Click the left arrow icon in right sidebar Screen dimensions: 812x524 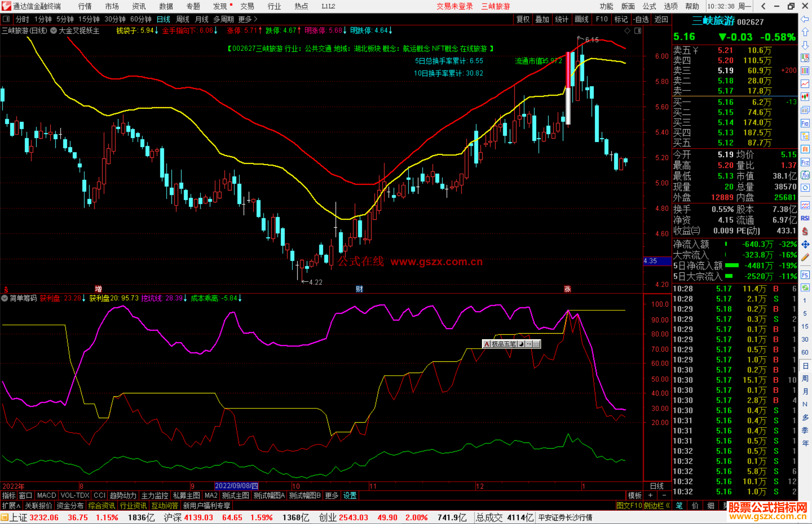coord(805,19)
